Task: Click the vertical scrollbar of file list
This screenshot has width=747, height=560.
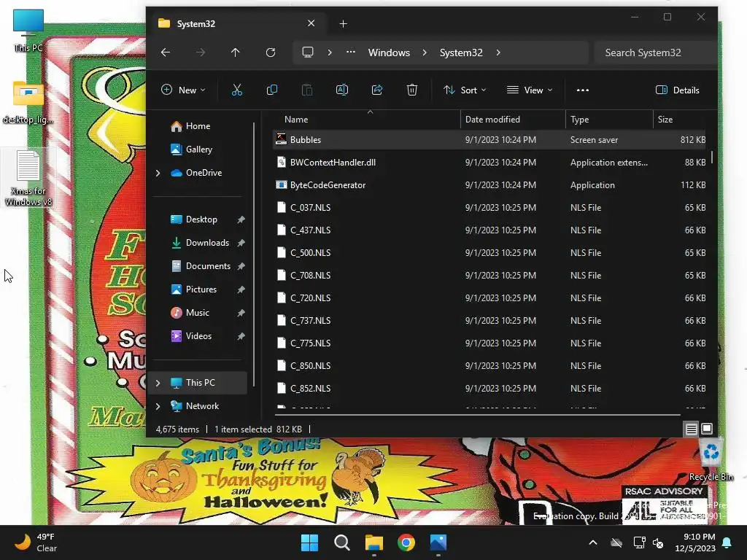Action: pos(712,157)
